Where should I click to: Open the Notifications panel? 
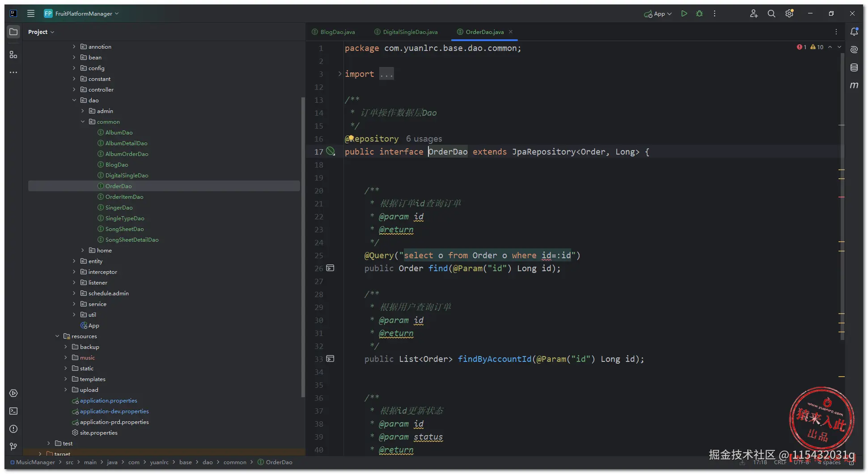854,32
